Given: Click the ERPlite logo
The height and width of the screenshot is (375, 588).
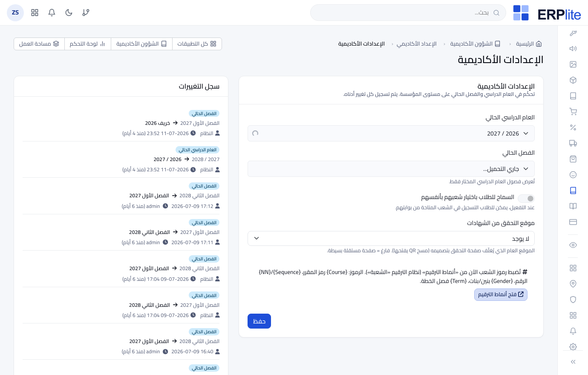Looking at the screenshot, I should pyautogui.click(x=547, y=13).
